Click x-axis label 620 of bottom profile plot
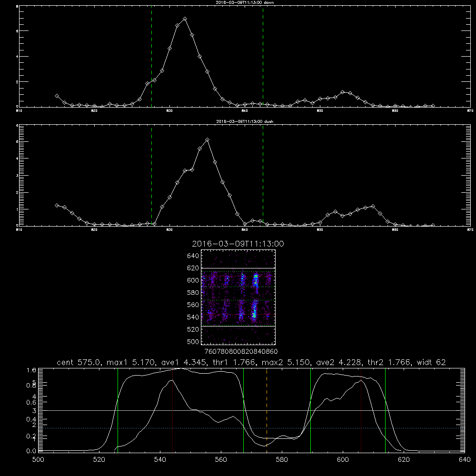 click(x=404, y=460)
